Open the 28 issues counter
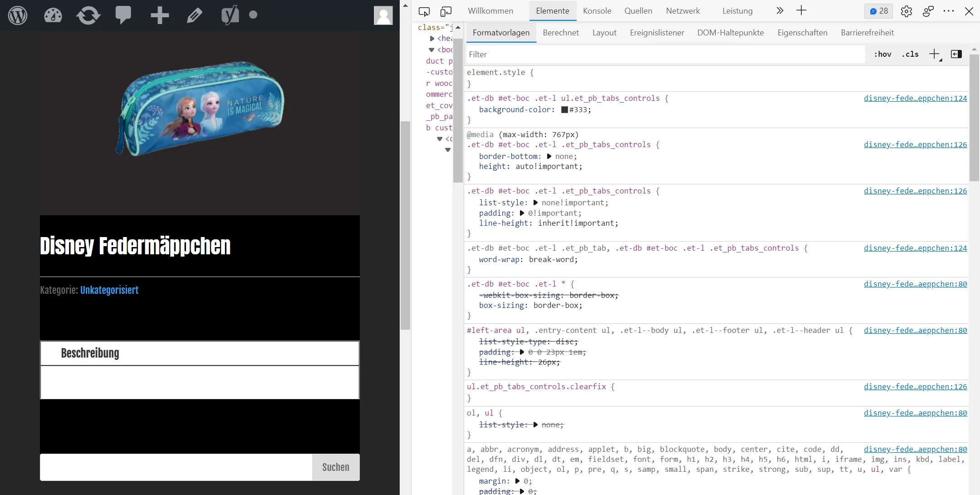This screenshot has width=980, height=495. (x=878, y=11)
